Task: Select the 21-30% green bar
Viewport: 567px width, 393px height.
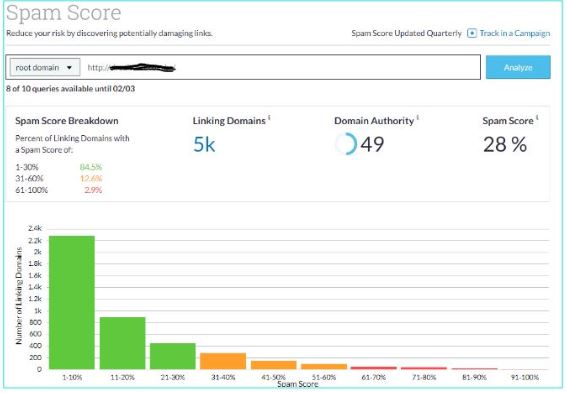Action: (x=172, y=356)
